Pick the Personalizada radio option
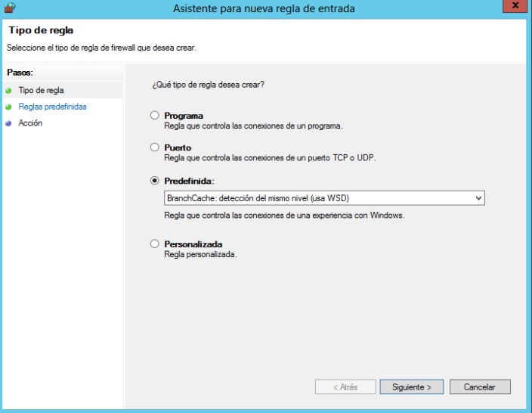 (x=155, y=244)
